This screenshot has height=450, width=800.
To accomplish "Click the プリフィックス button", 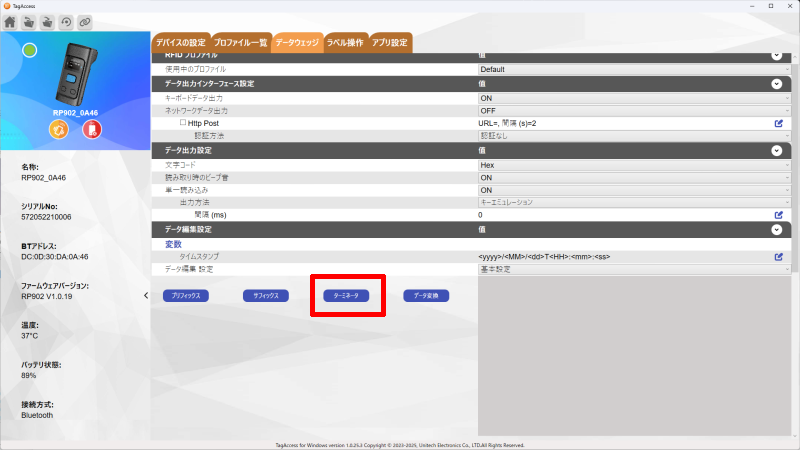I will pyautogui.click(x=186, y=296).
